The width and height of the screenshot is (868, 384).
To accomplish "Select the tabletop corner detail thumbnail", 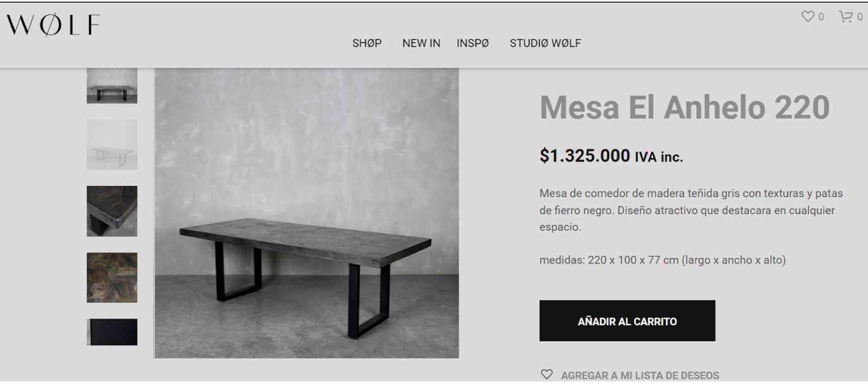I will click(111, 211).
